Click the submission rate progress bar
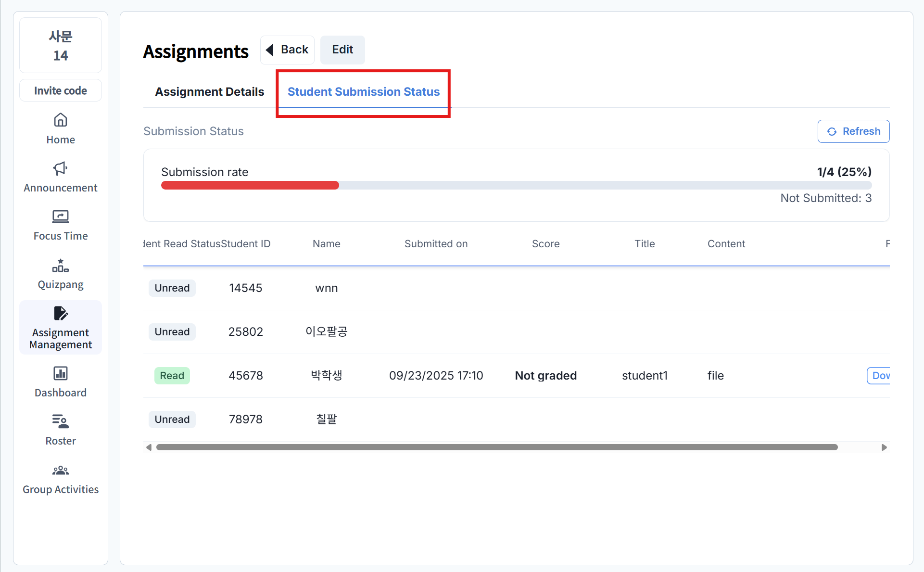924x572 pixels. 516,185
